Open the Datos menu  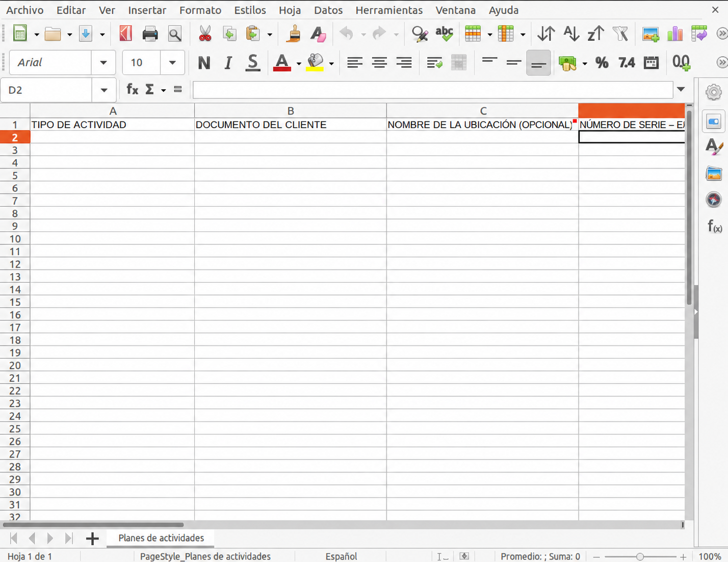(x=328, y=10)
